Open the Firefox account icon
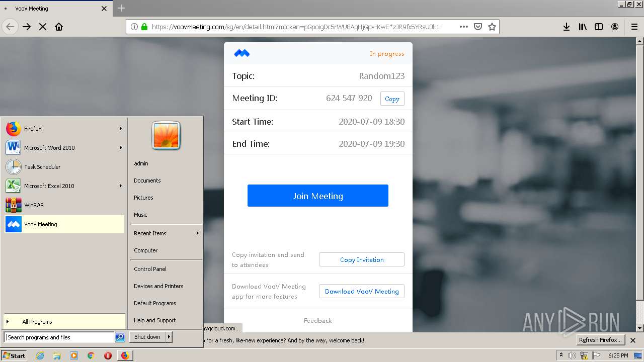The image size is (644, 362). (x=615, y=27)
